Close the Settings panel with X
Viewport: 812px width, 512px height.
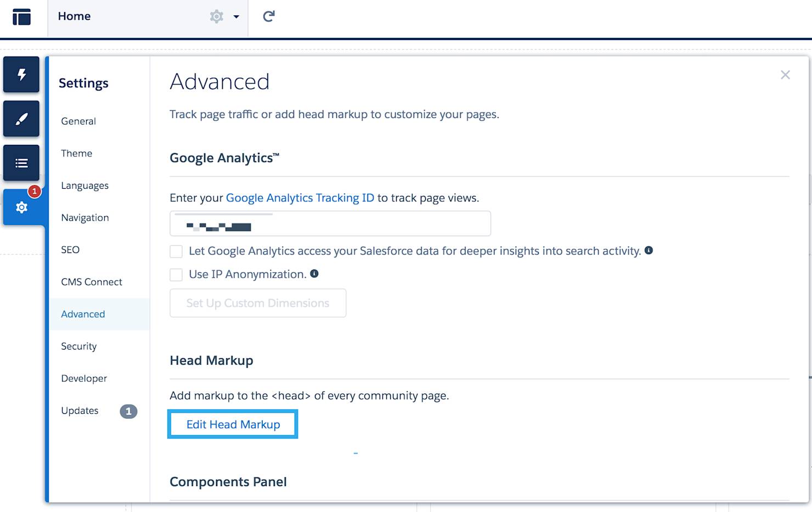click(x=785, y=75)
